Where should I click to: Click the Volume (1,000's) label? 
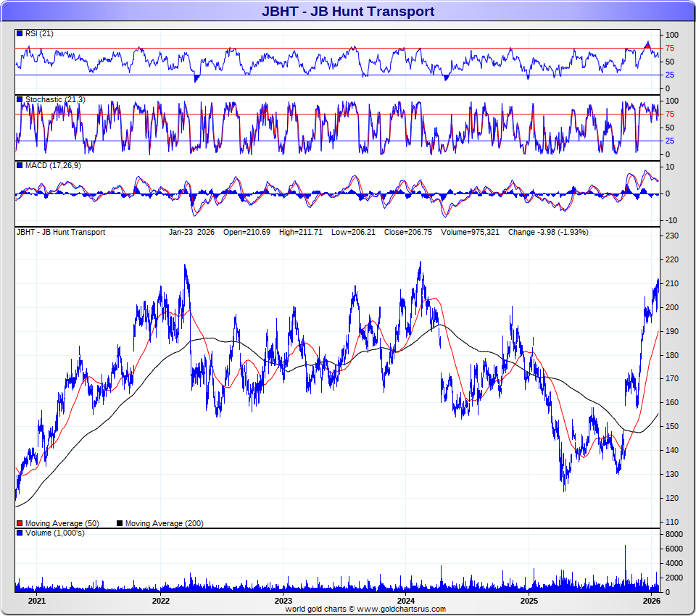pos(54,533)
